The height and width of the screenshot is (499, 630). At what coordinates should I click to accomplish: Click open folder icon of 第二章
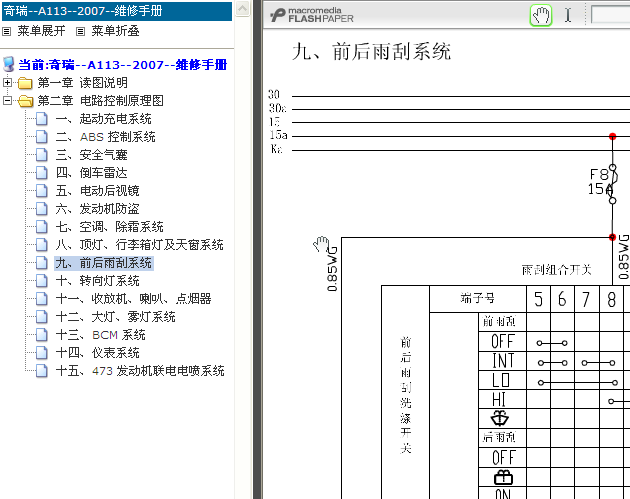tap(26, 101)
